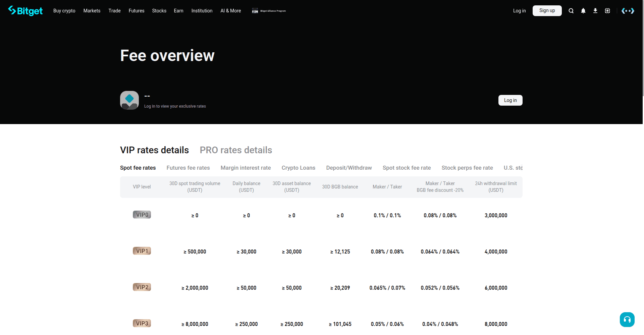
Task: Click VIP0 discounted fee 0.08% / 0.08%
Action: (x=440, y=215)
